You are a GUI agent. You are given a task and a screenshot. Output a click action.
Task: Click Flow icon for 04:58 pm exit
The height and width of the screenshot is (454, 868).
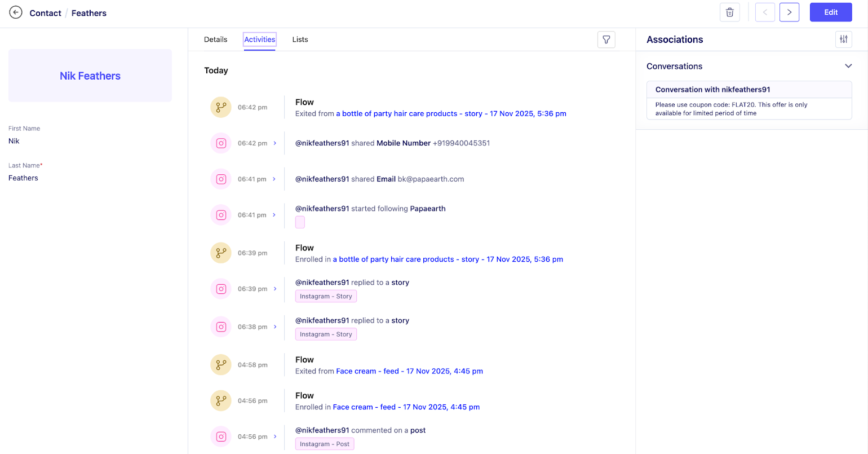(x=221, y=365)
